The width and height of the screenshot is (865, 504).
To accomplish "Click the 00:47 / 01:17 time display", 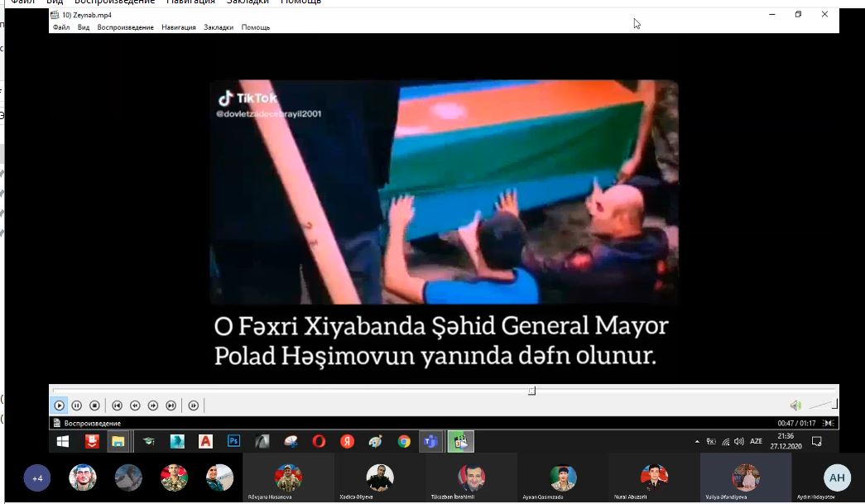I will [x=796, y=424].
